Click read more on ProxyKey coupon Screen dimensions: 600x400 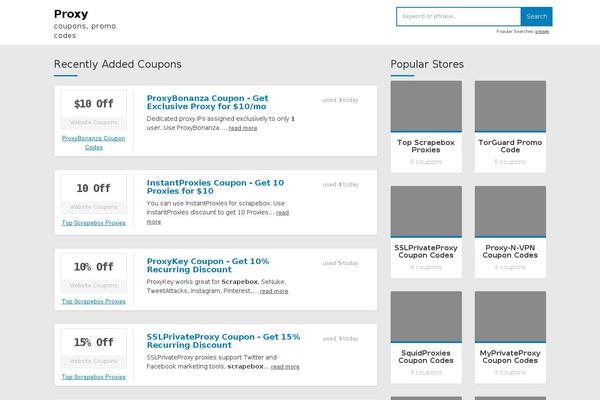274,291
